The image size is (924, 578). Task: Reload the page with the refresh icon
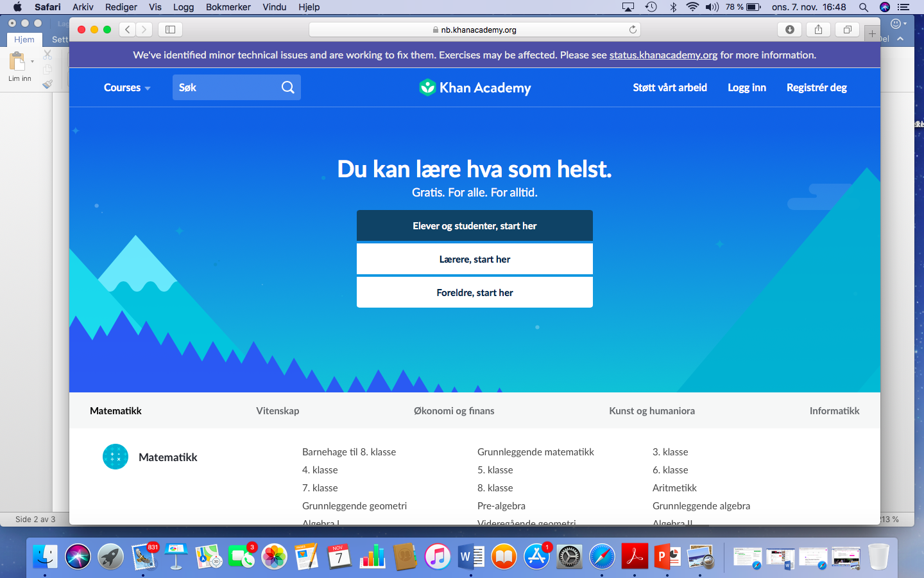point(633,30)
